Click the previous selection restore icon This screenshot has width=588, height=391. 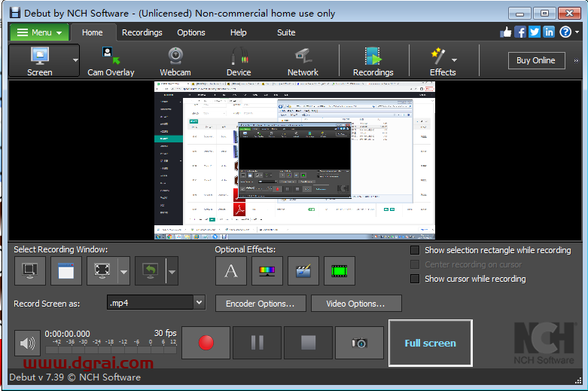point(150,271)
